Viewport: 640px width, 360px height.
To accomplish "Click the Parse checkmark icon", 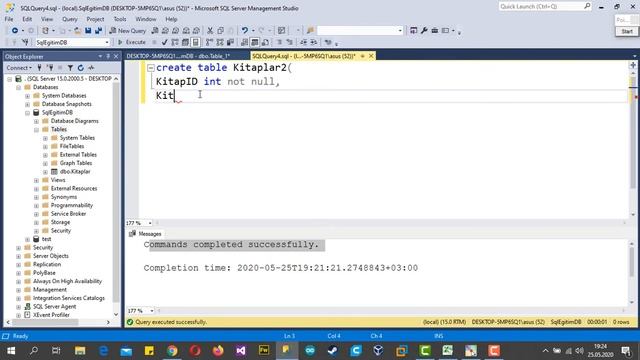I will (x=164, y=42).
